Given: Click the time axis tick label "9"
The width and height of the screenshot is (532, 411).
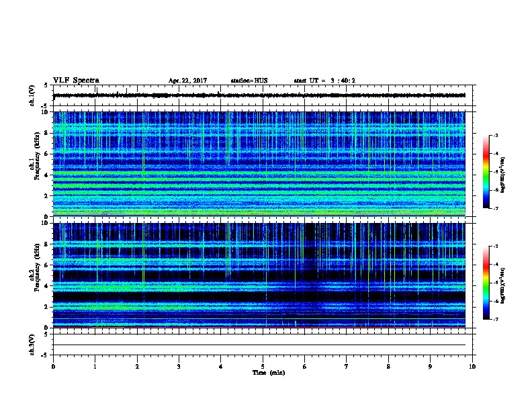Looking at the screenshot, I should [x=430, y=367].
